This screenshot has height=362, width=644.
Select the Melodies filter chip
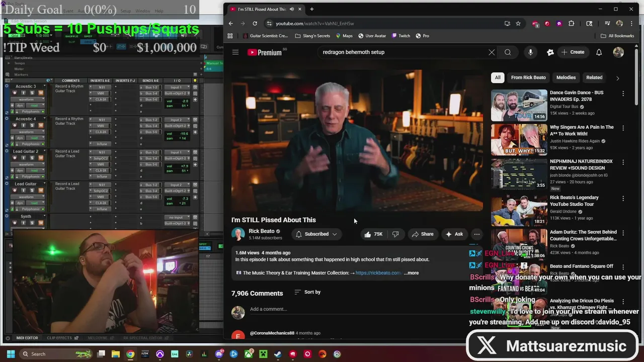(566, 77)
